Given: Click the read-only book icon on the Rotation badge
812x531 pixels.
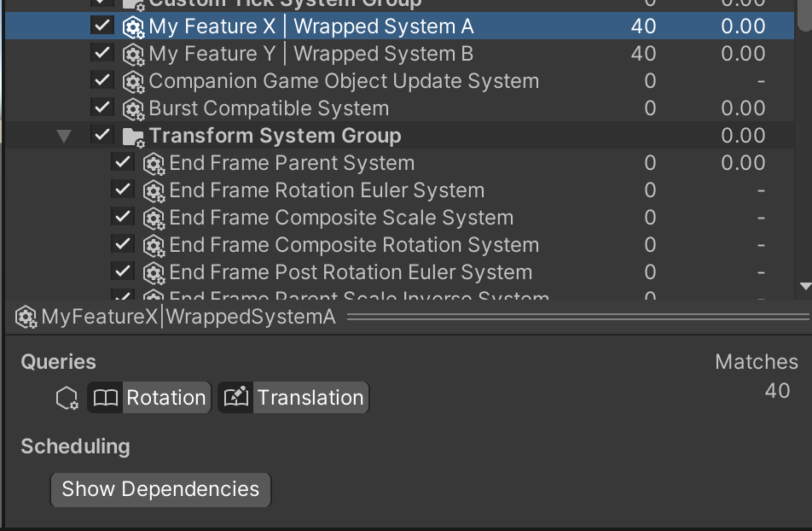Looking at the screenshot, I should tap(106, 397).
